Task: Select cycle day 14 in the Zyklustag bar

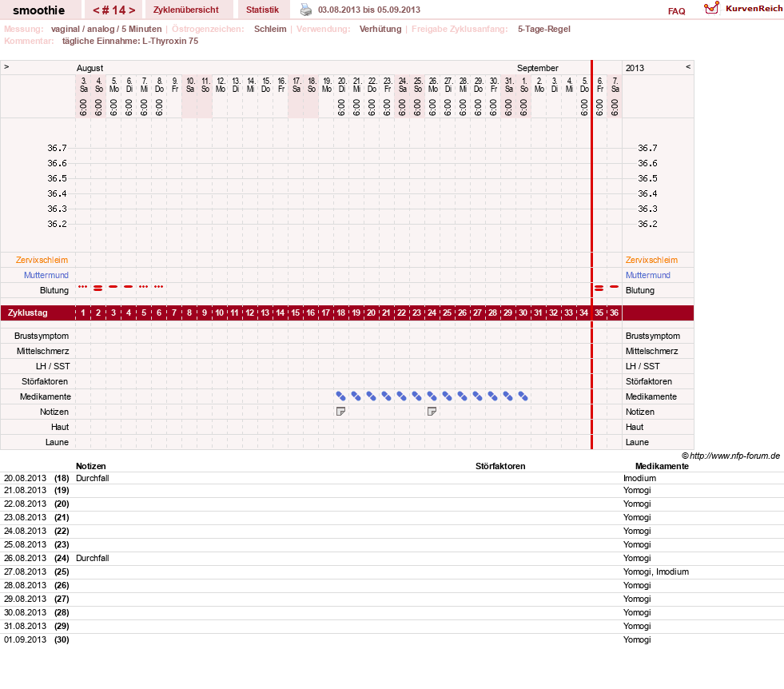Action: point(280,313)
